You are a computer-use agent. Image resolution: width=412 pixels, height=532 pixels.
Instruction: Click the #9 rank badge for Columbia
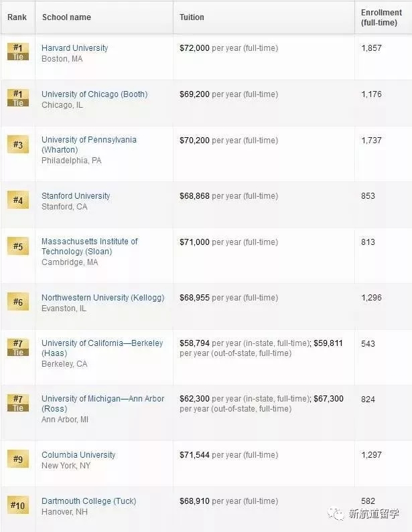click(x=18, y=459)
